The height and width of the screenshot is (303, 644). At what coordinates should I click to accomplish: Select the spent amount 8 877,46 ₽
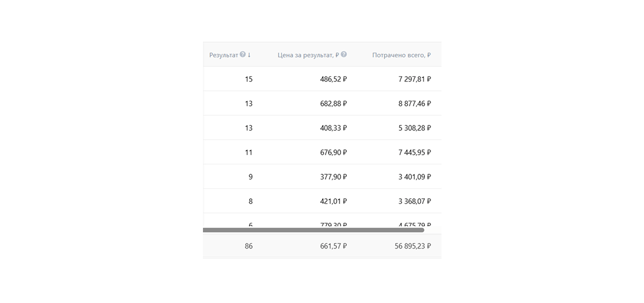click(x=414, y=104)
